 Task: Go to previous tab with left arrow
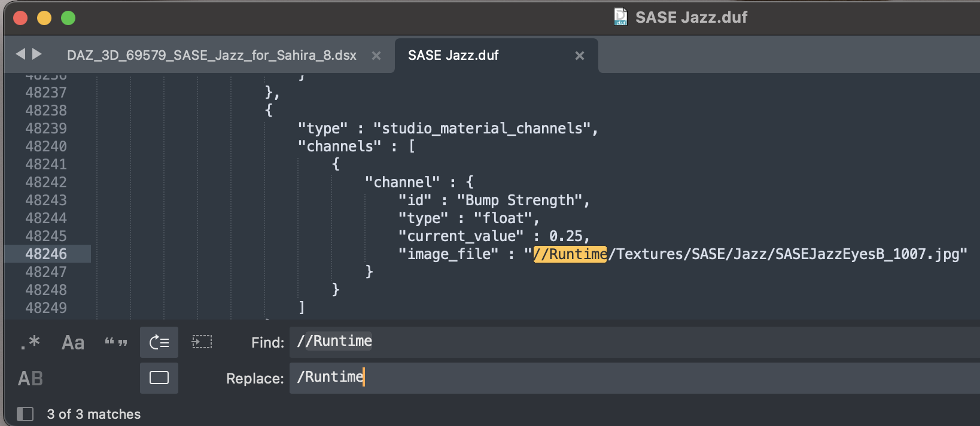pos(20,54)
